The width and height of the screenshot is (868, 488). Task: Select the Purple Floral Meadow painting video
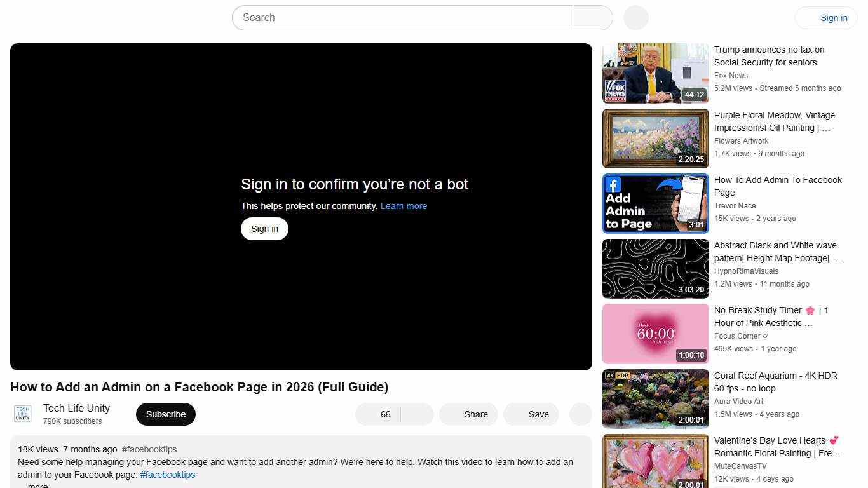655,138
